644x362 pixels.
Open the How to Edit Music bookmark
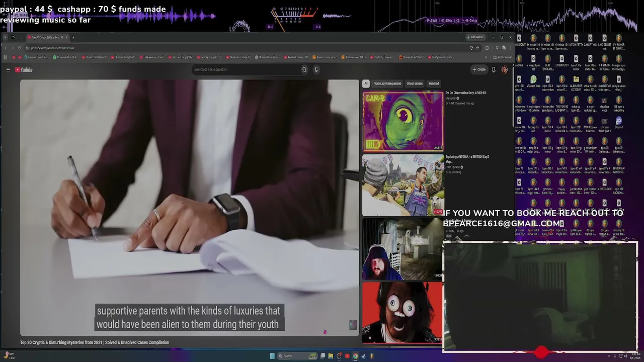click(94, 57)
